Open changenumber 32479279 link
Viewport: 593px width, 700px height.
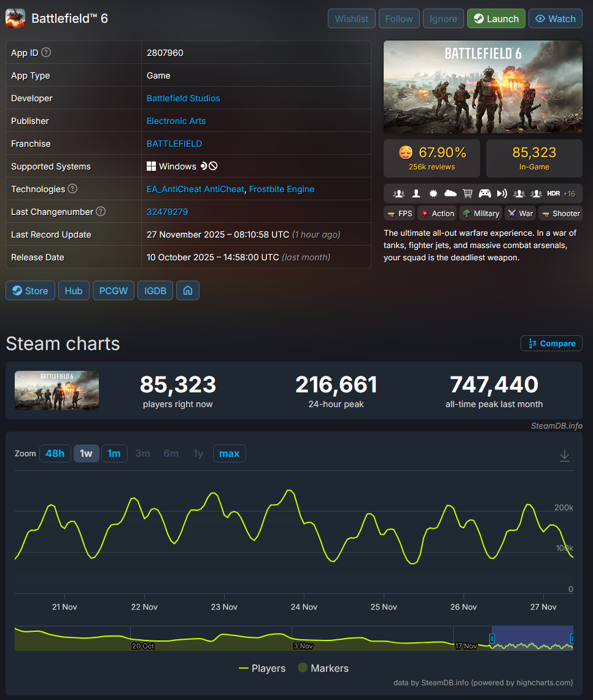[168, 212]
